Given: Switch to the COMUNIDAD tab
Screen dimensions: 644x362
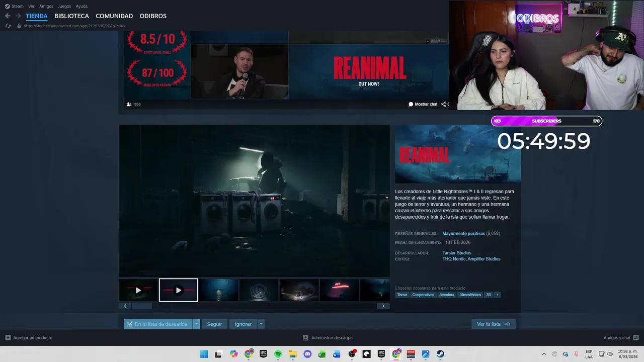Looking at the screenshot, I should click(114, 16).
